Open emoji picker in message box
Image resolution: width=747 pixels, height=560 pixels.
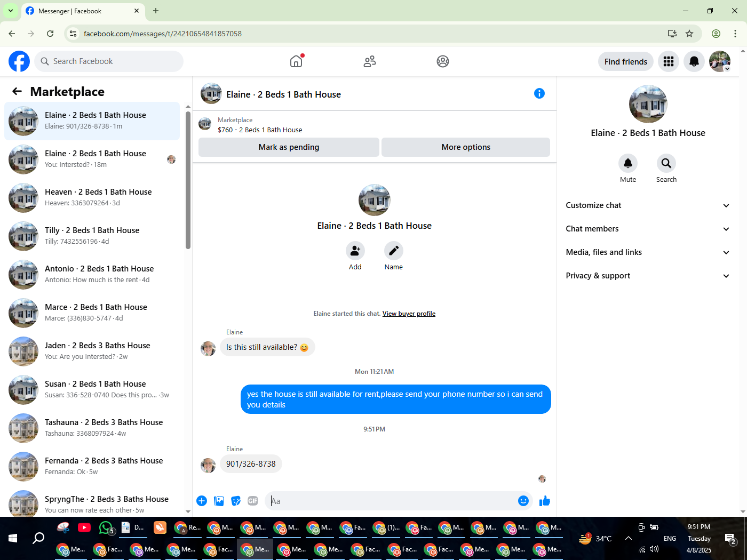(x=523, y=501)
